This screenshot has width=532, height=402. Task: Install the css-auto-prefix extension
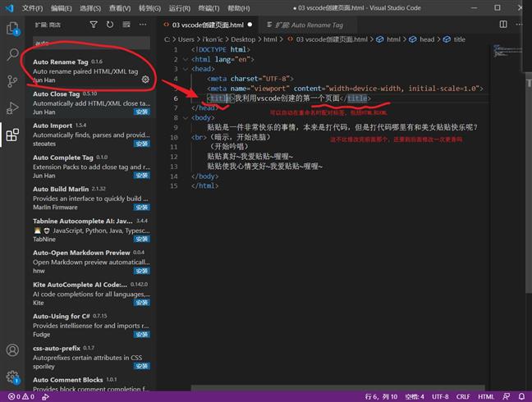pyautogui.click(x=142, y=366)
